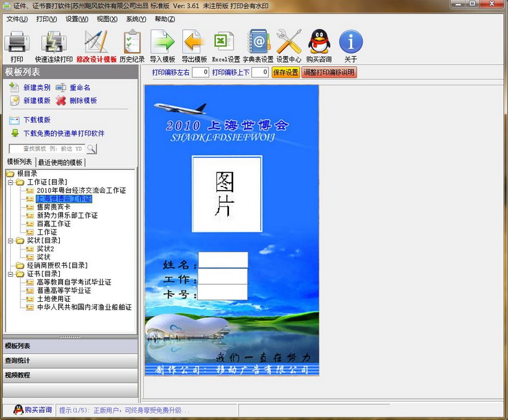
Task: Collapse the 奖状[目录] tree node
Action: [10, 241]
